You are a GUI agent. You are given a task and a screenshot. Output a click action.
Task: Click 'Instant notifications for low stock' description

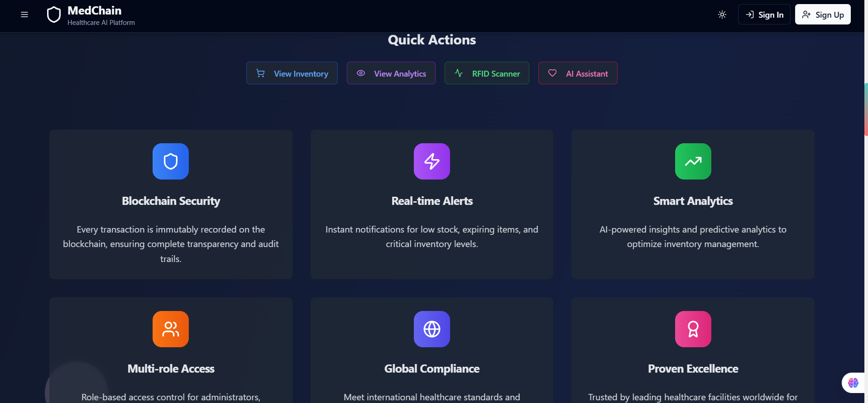[432, 237]
